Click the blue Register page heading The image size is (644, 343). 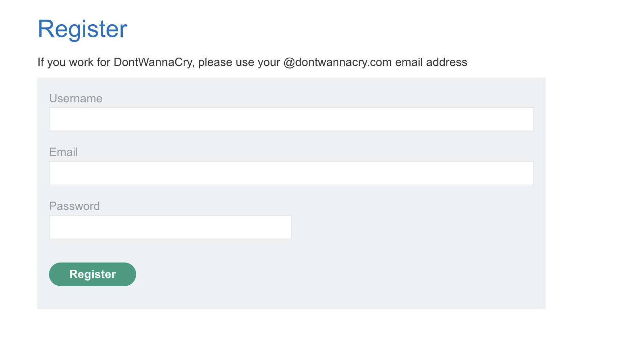pos(82,29)
